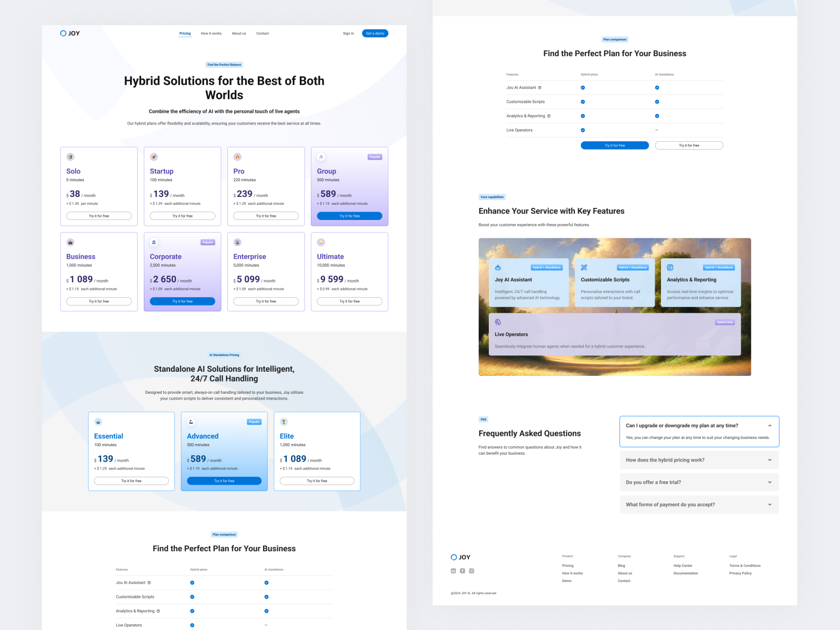Image resolution: width=840 pixels, height=630 pixels.
Task: Click the Plan comparison tag on right panel
Action: [615, 39]
